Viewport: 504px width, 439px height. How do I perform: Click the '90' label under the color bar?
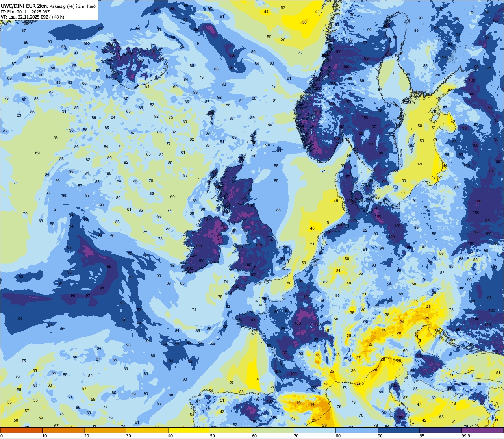coord(380,436)
